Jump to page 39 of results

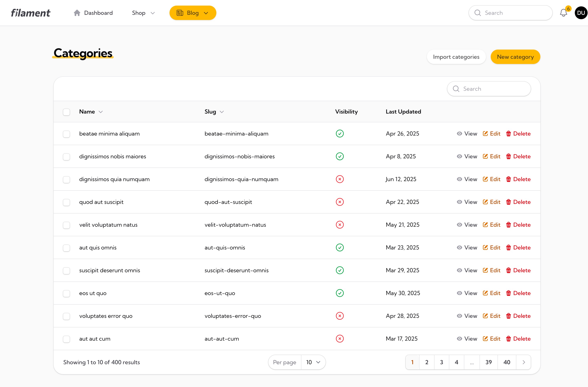point(489,362)
